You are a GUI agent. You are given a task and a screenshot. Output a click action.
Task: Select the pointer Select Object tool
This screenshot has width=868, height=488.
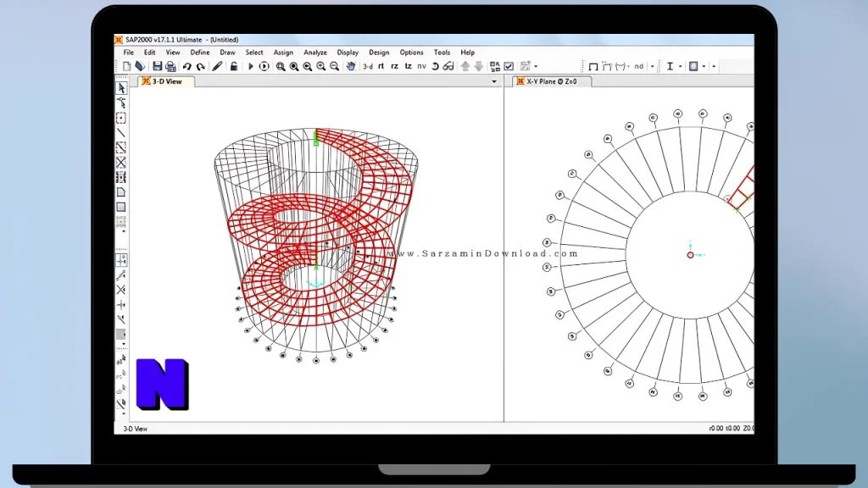tap(121, 88)
